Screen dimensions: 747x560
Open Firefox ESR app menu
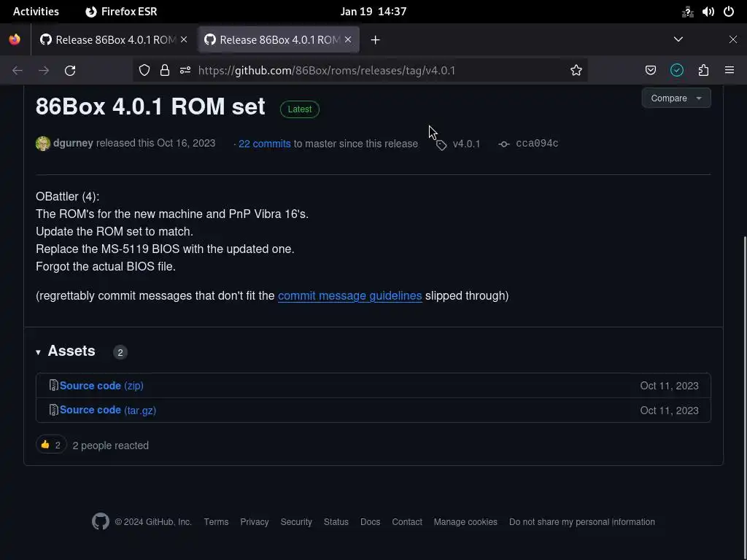[x=121, y=12]
